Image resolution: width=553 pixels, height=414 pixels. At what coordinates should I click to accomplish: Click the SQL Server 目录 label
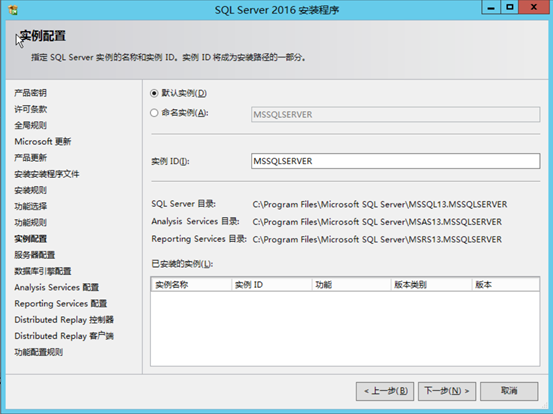tap(183, 204)
